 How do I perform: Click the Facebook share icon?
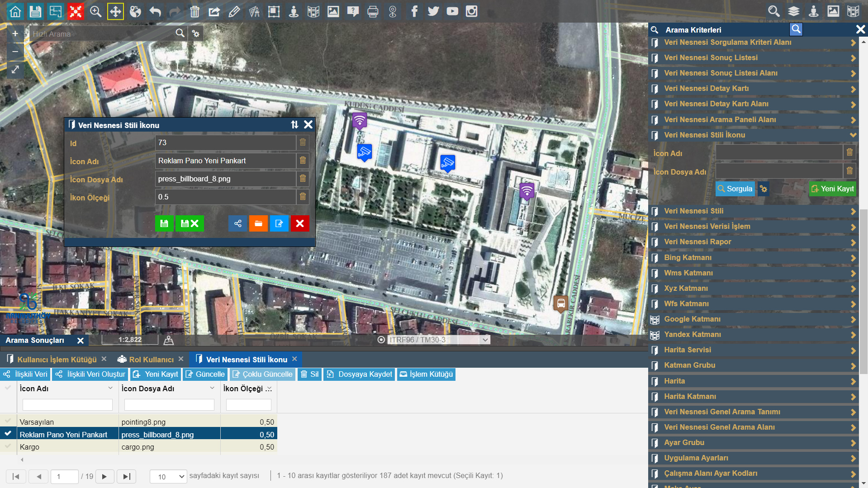pyautogui.click(x=414, y=11)
